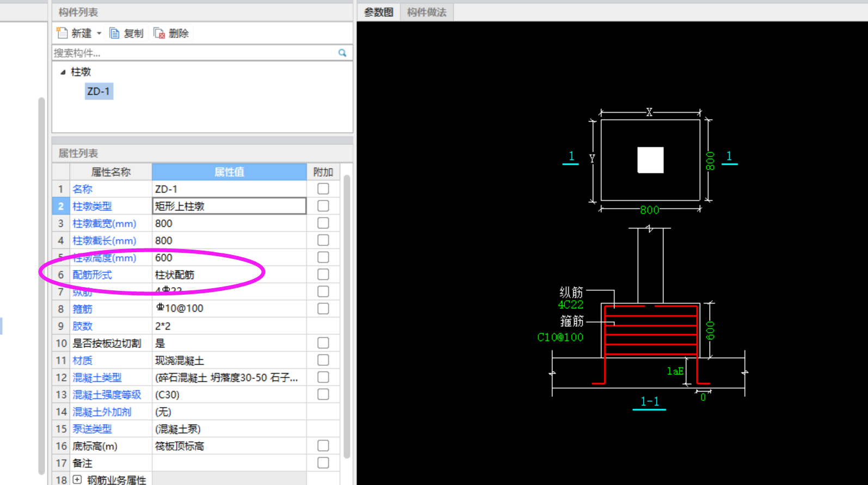Click the laE anchorage label in diagram
Viewport: 868px width, 485px height.
click(x=675, y=371)
